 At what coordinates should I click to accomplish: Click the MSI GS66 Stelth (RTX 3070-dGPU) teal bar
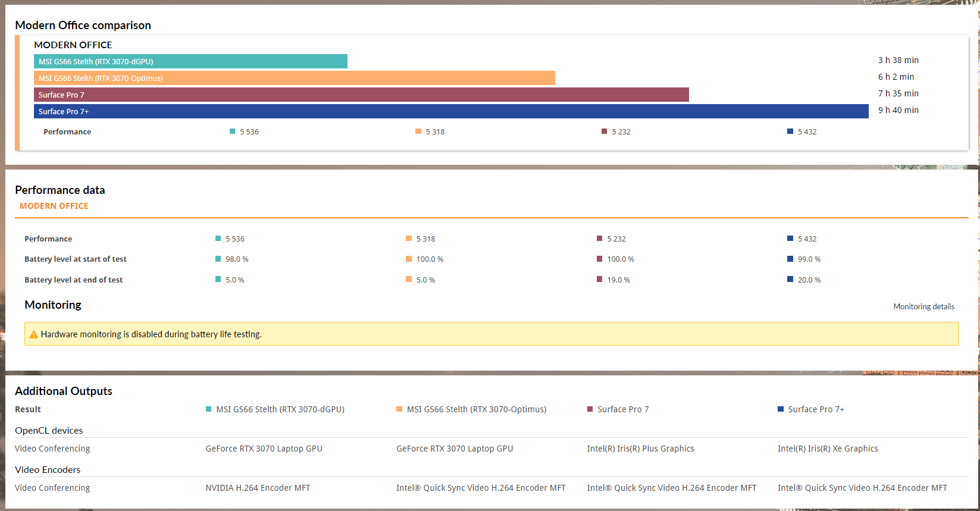(190, 61)
